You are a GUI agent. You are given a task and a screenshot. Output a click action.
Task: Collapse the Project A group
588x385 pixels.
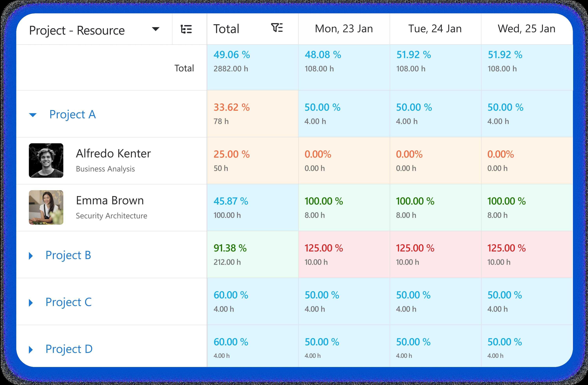(x=33, y=115)
